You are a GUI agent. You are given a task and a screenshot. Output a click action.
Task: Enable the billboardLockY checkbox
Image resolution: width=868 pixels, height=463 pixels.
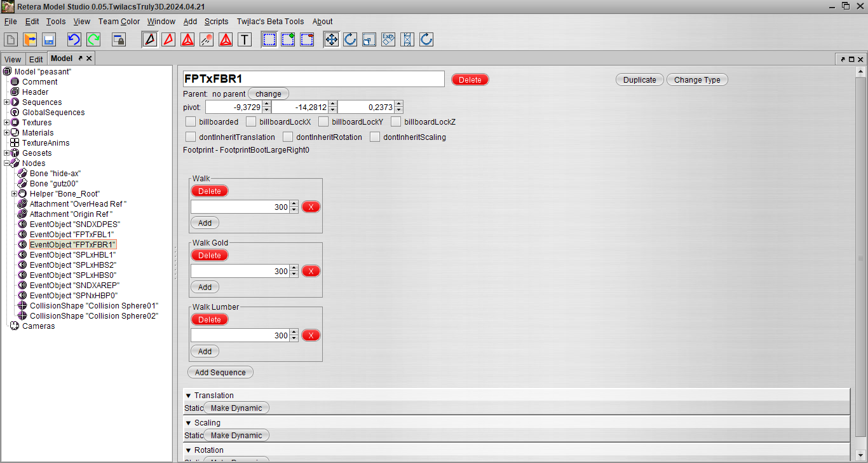[x=323, y=121]
